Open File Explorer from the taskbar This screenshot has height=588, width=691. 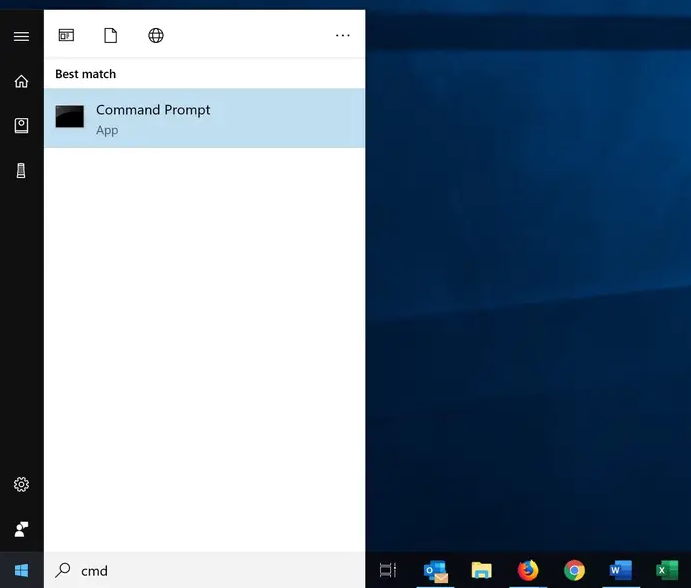pos(481,570)
